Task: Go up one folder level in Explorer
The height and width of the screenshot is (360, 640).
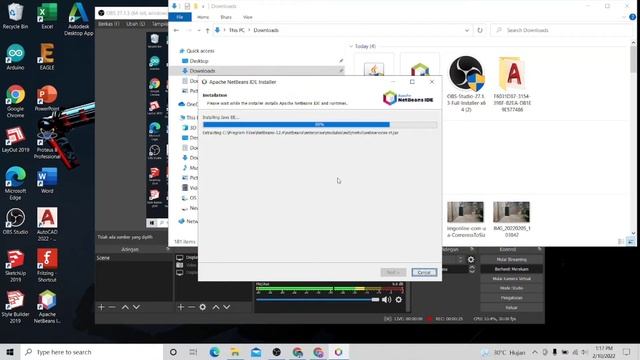Action: click(207, 30)
